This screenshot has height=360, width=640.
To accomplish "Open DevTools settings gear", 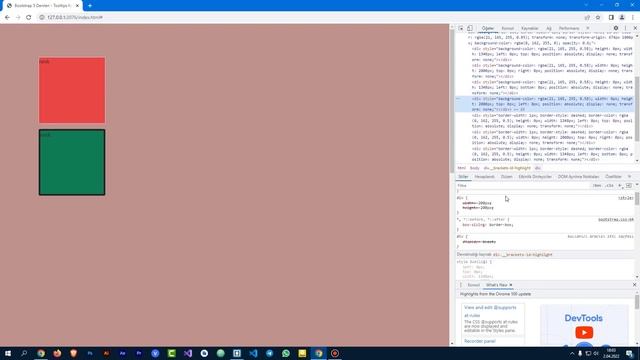I will 616,28.
